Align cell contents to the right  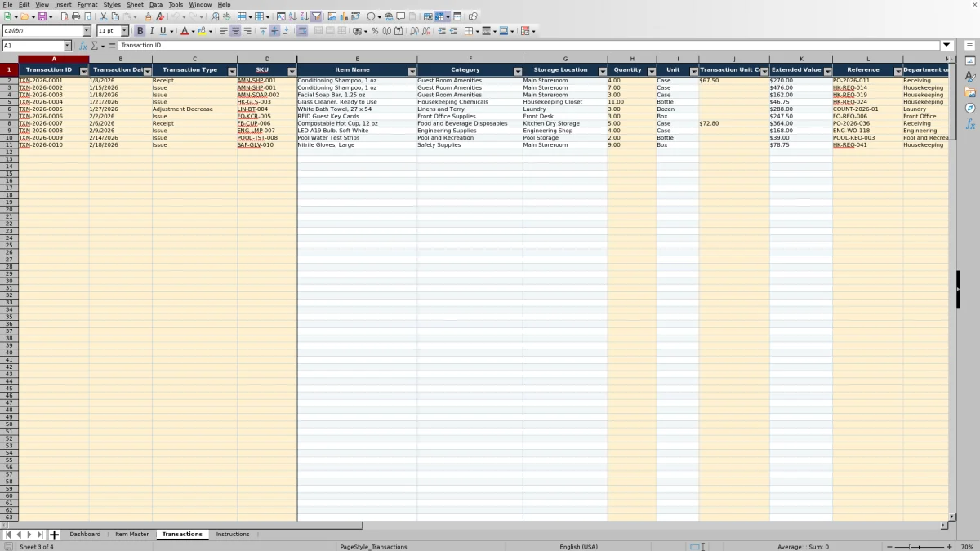coord(247,31)
